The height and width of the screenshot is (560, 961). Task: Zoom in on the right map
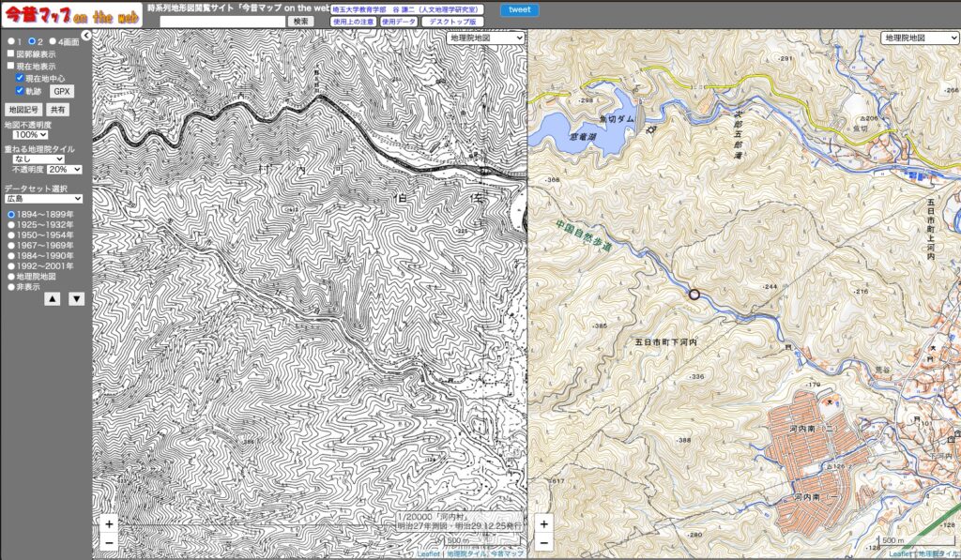click(x=544, y=524)
